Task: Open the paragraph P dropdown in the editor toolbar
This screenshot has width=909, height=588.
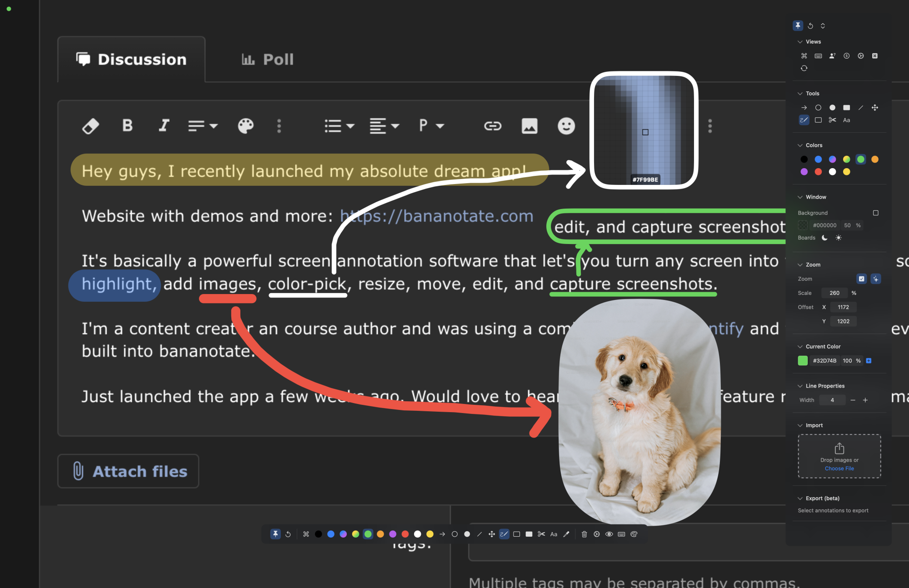Action: [x=431, y=125]
